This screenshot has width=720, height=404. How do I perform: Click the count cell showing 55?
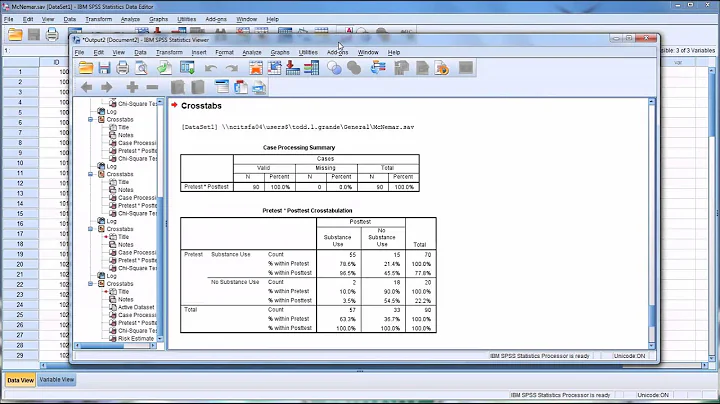339,254
